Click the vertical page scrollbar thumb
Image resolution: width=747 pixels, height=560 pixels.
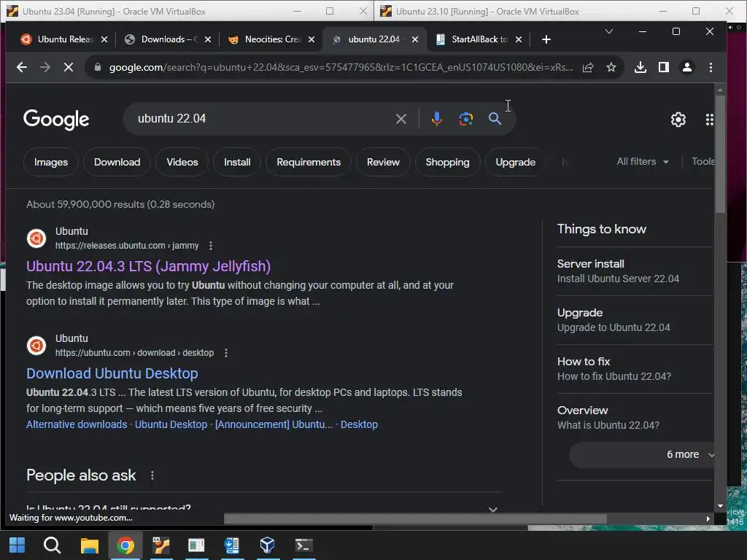(720, 154)
